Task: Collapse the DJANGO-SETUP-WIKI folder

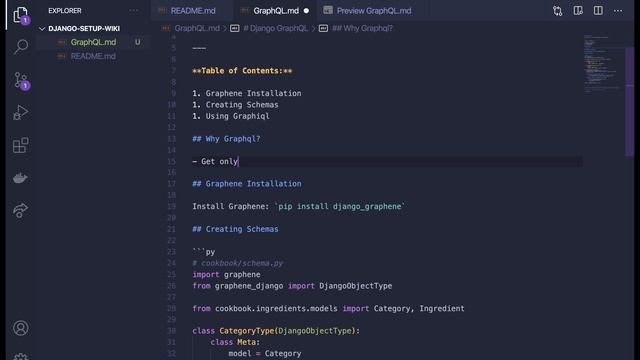Action: click(x=42, y=29)
